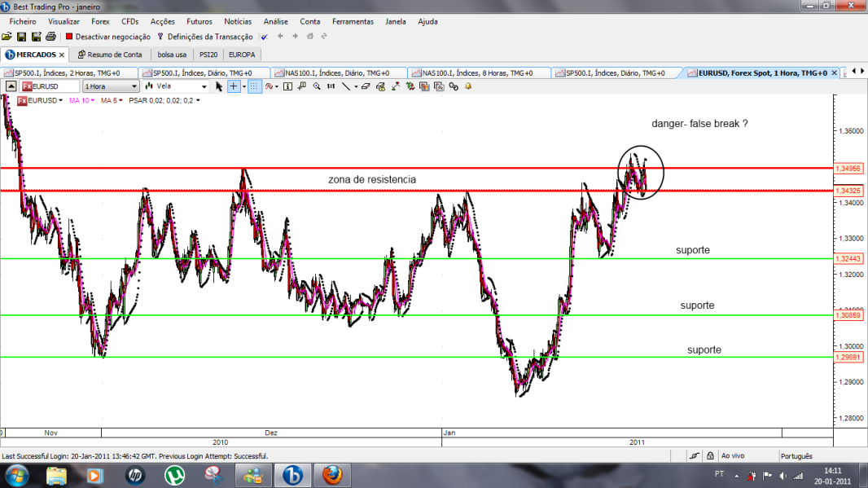Click the 1,34956 red price label
The height and width of the screenshot is (488, 868).
(848, 168)
